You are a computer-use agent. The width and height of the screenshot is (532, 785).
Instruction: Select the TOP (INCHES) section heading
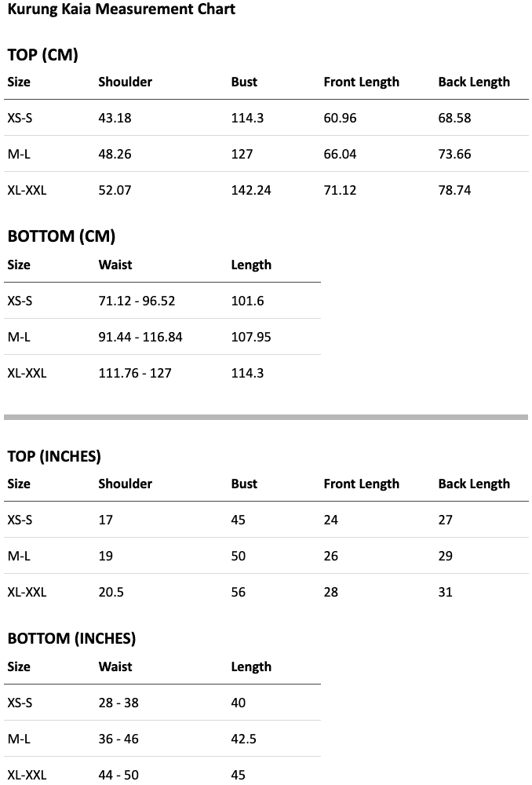point(54,457)
